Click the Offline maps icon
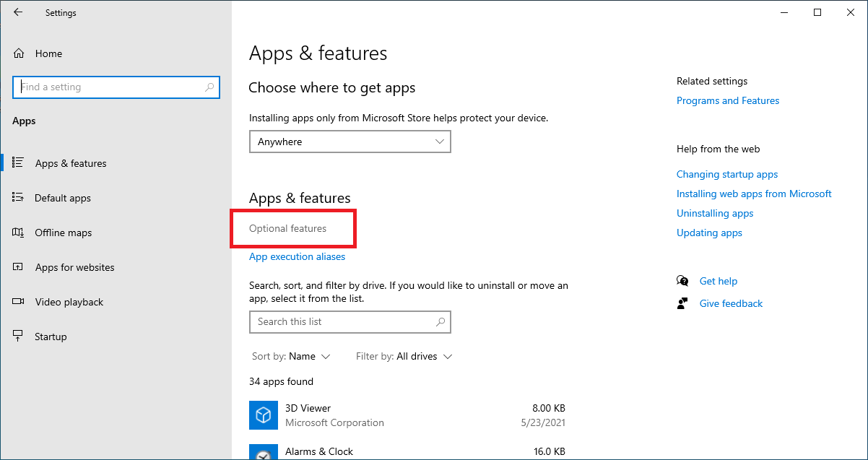This screenshot has height=460, width=868. click(19, 233)
